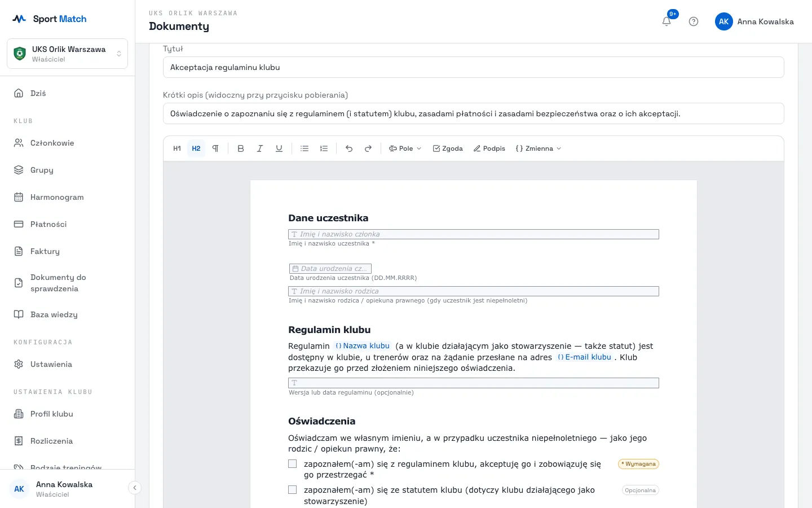The image size is (812, 508).
Task: Undo the last edit
Action: pyautogui.click(x=349, y=148)
